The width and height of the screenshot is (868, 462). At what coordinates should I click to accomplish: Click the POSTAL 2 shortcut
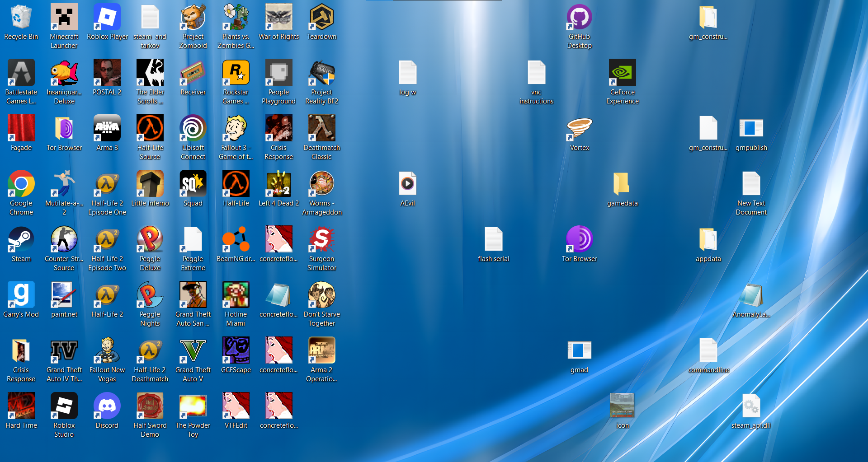(107, 72)
